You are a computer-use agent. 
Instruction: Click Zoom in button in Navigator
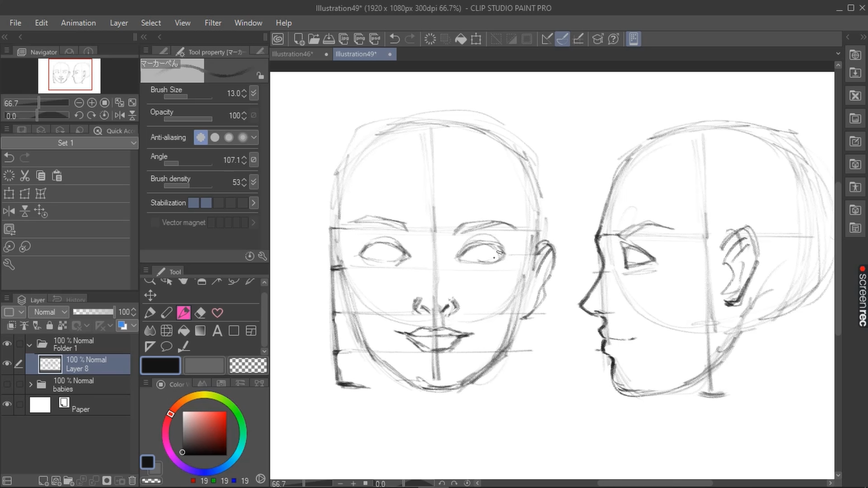point(92,103)
